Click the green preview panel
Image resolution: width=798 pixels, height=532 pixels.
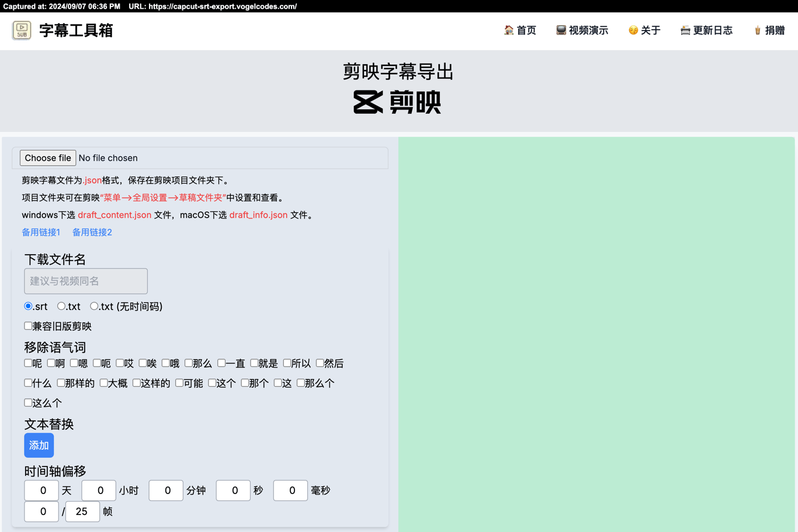(596, 335)
